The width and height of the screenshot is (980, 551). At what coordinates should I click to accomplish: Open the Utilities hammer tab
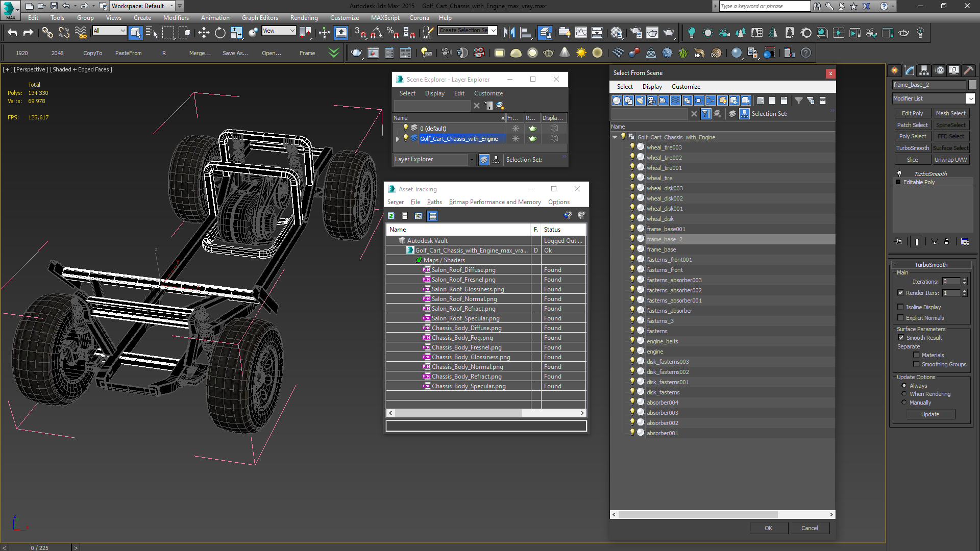968,70
